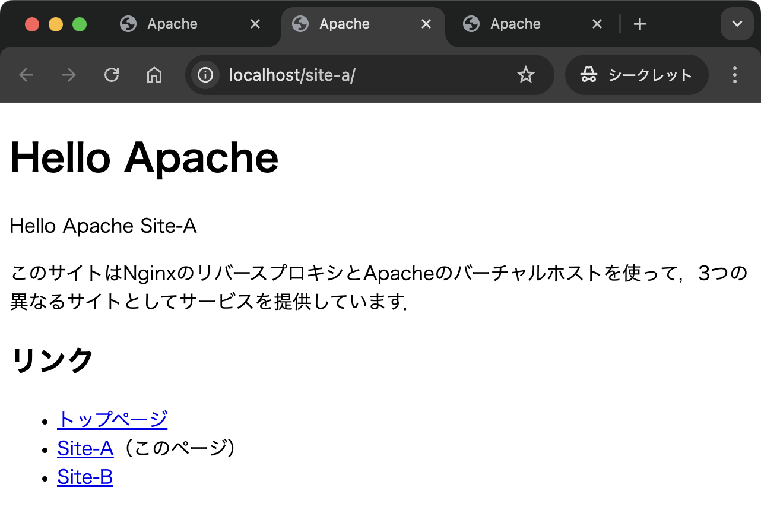
Task: Close the active middle Apache tab
Action: 426,24
